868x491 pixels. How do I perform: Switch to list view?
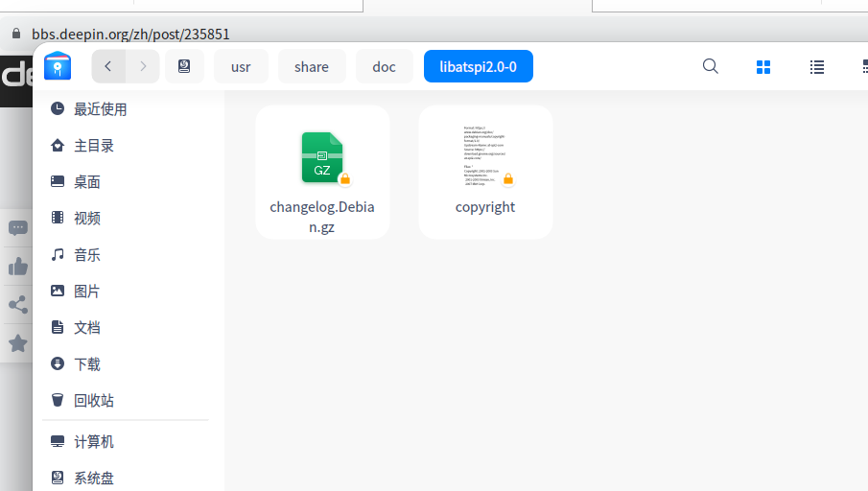click(817, 67)
